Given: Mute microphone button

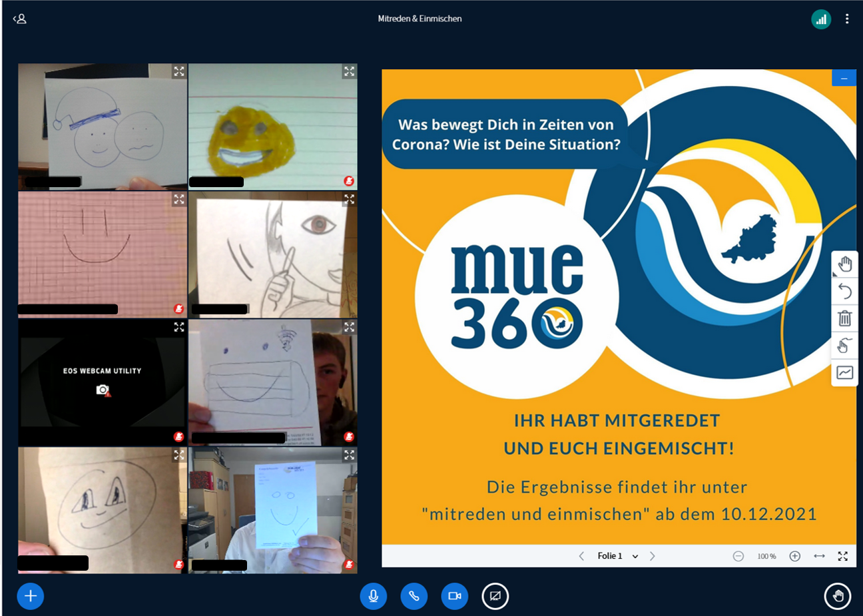Looking at the screenshot, I should [x=374, y=596].
